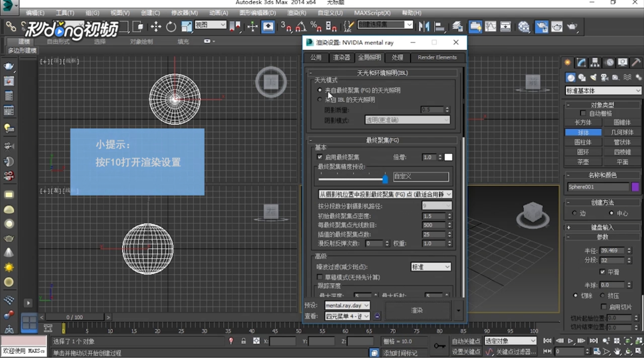Image resolution: width=644 pixels, height=358 pixels.
Task: Enable 启用切片 checkbox
Action: [x=603, y=307]
